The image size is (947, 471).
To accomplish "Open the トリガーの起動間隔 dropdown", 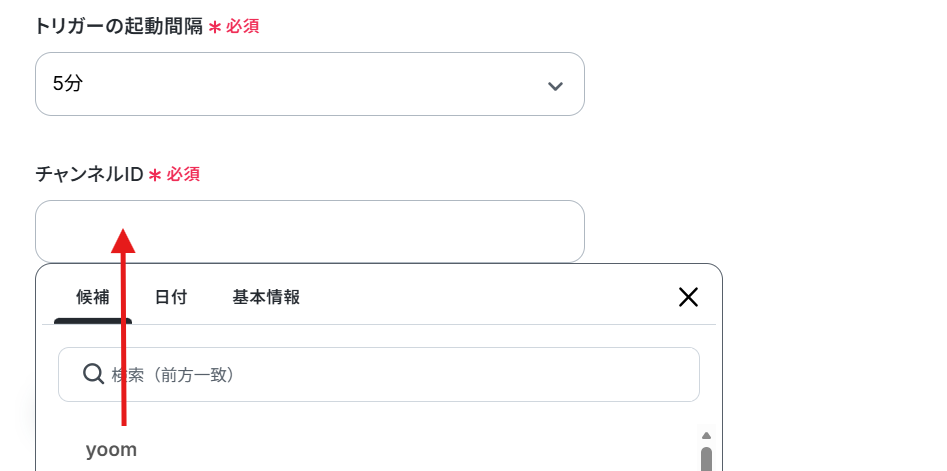I will (310, 84).
